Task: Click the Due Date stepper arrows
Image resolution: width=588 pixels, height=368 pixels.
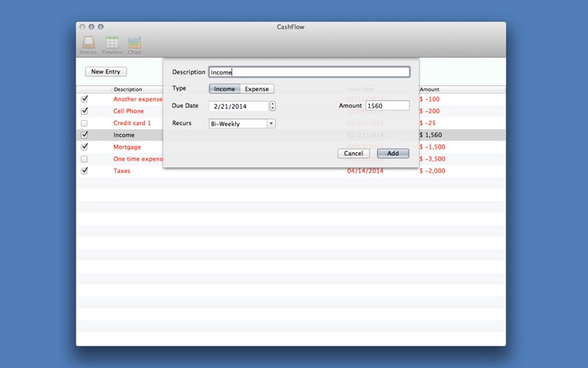Action: 273,106
